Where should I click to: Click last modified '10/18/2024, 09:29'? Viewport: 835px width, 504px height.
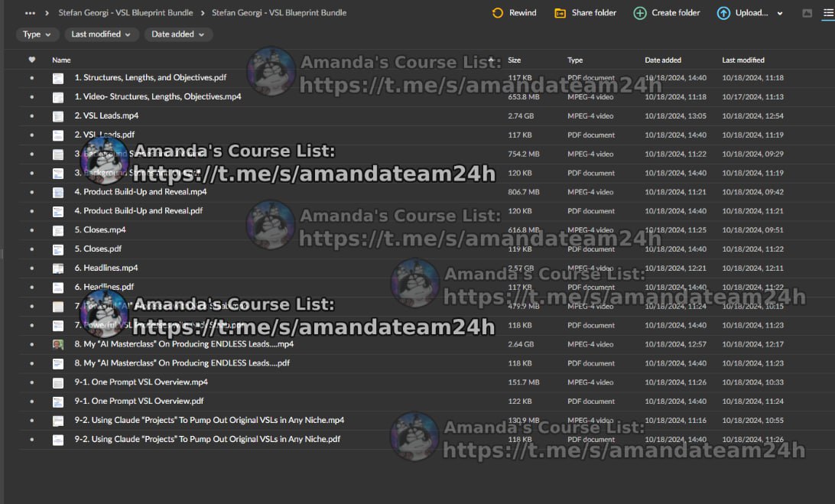click(x=752, y=154)
